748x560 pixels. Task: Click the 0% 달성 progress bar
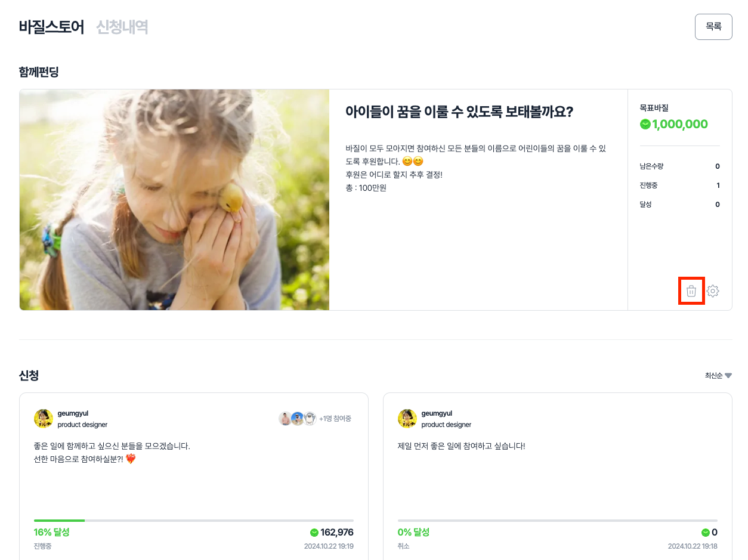click(x=557, y=521)
